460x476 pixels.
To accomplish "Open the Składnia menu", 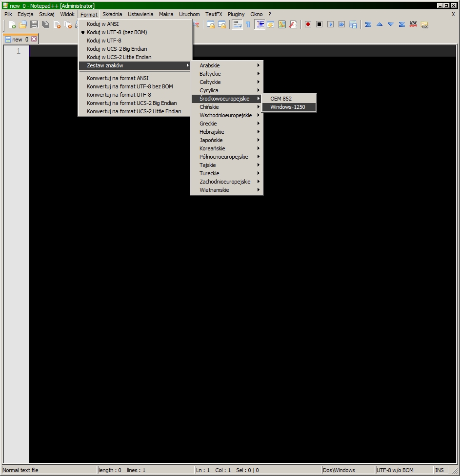I will pyautogui.click(x=112, y=14).
